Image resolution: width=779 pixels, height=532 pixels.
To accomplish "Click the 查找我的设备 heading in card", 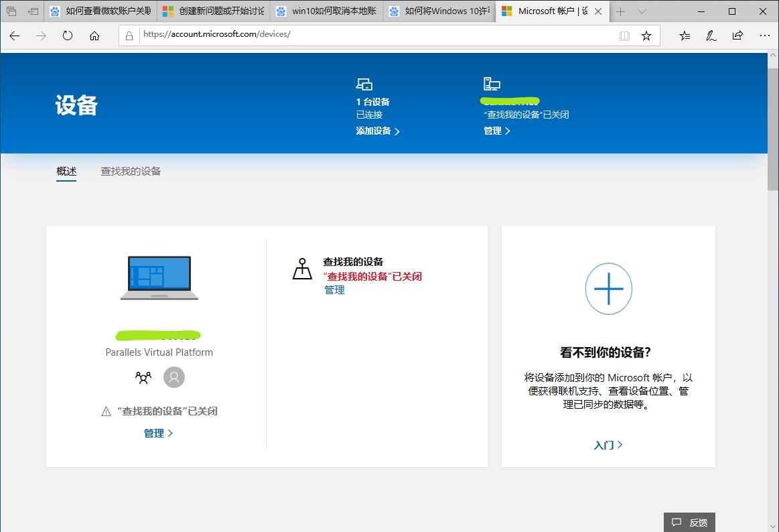I will (x=353, y=262).
